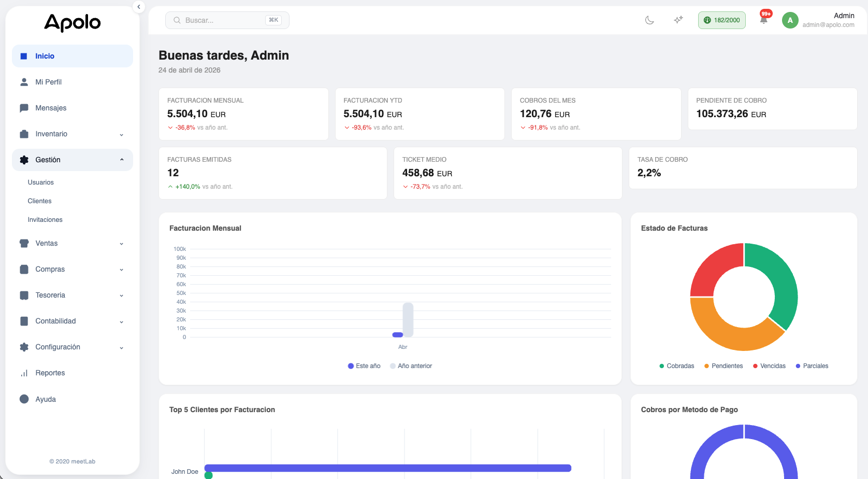Toggle 'Año anterior' legend series
868x479 pixels.
click(x=411, y=366)
